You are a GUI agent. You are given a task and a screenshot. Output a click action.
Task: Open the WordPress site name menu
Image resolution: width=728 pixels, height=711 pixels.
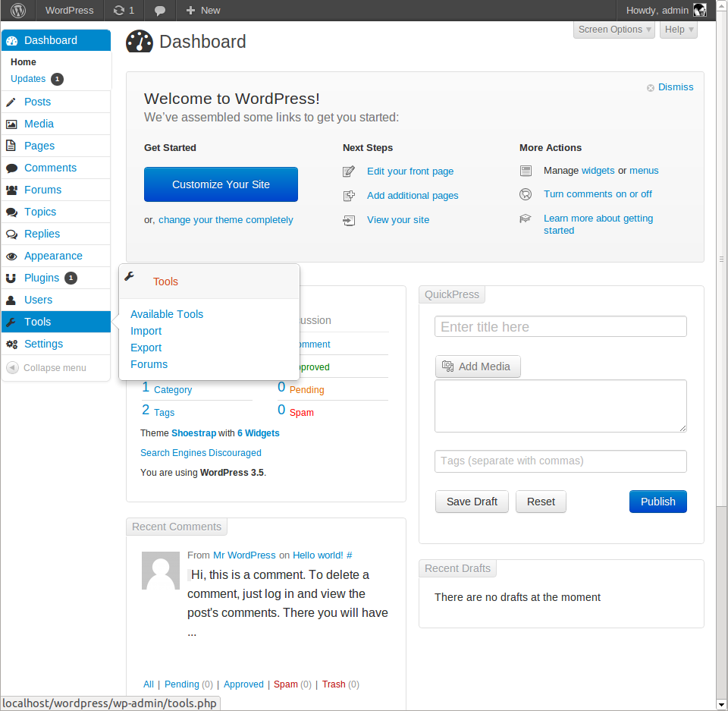click(69, 10)
